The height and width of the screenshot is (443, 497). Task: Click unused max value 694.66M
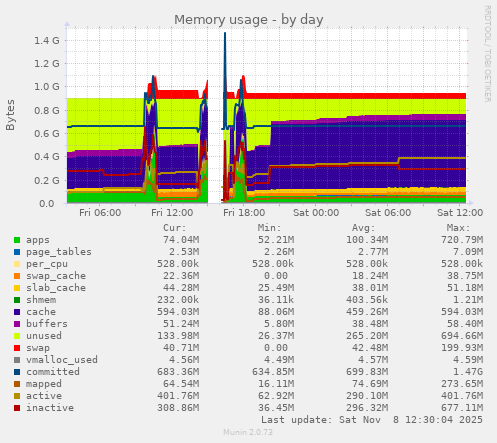[462, 336]
